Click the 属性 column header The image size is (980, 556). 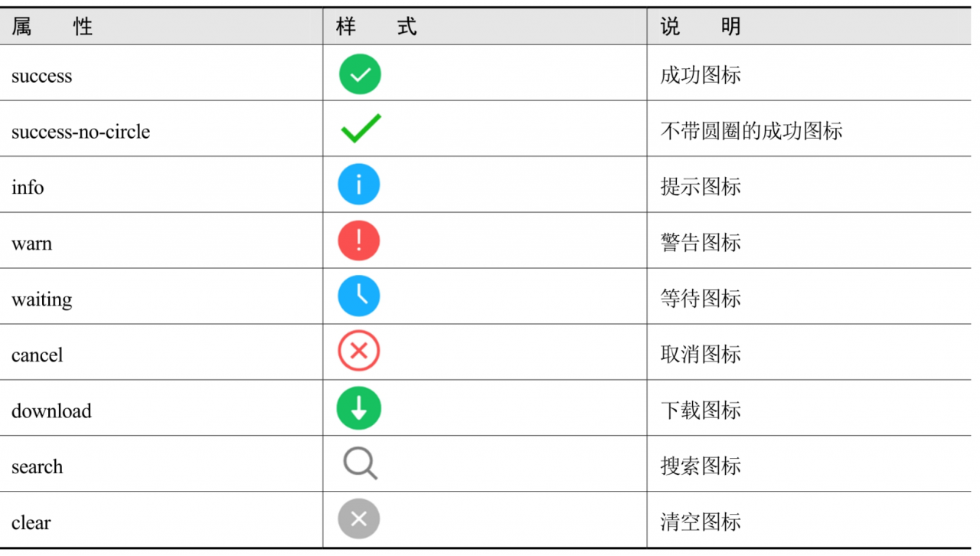pyautogui.click(x=52, y=28)
